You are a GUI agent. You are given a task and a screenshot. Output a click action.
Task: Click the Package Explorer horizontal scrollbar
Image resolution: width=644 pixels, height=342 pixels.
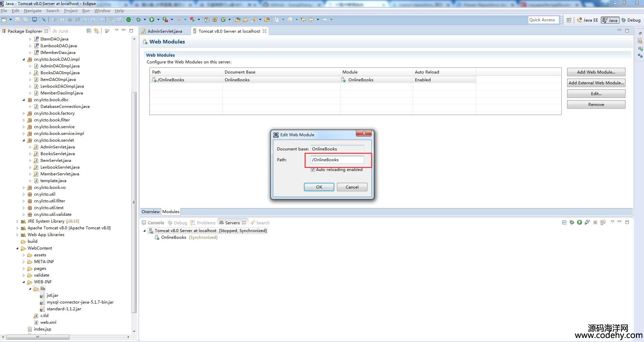coord(38,337)
